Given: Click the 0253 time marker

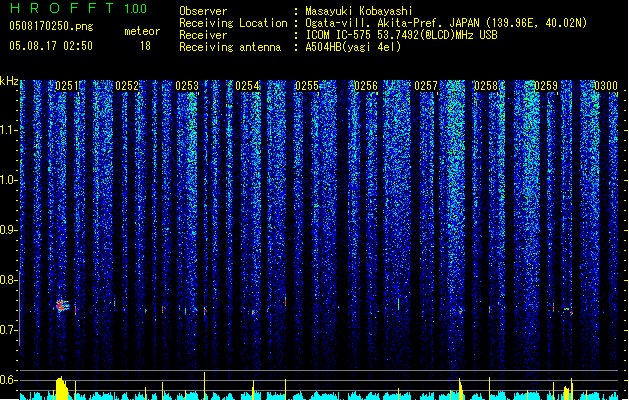Looking at the screenshot, I should (x=187, y=86).
